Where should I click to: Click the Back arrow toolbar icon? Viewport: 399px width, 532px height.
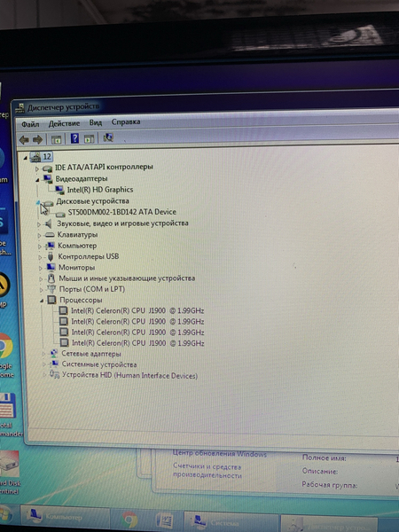click(24, 139)
